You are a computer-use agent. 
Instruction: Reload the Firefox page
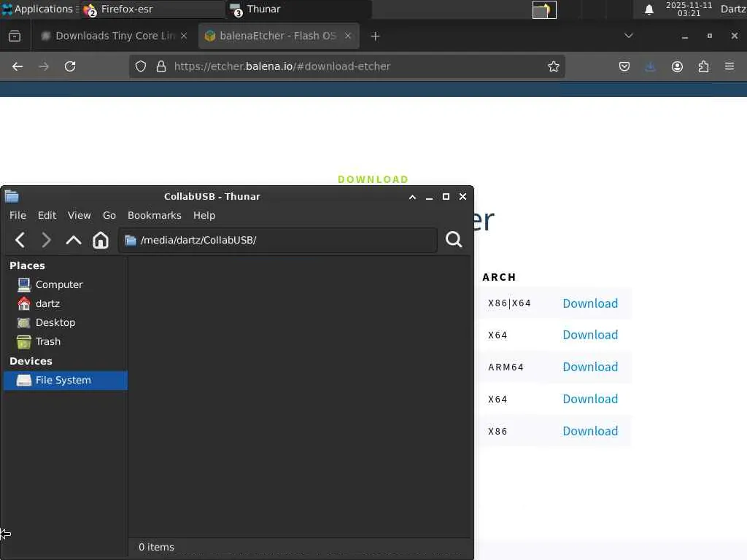(70, 66)
